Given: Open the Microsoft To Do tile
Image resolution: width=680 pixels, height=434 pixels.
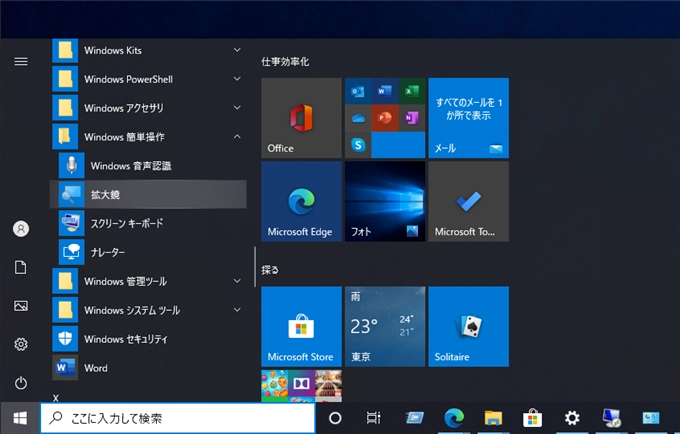Looking at the screenshot, I should click(x=468, y=202).
